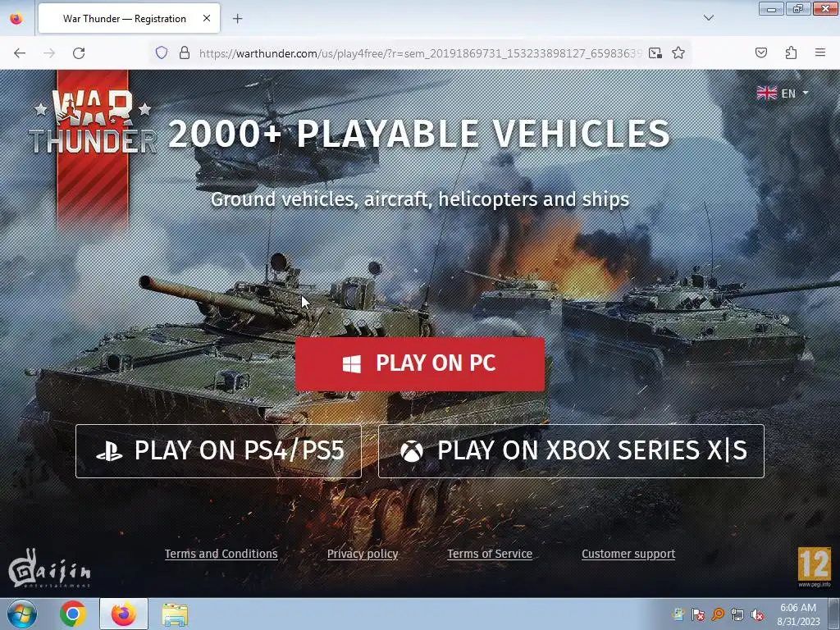
Task: Open the EN language dropdown
Action: [x=783, y=94]
